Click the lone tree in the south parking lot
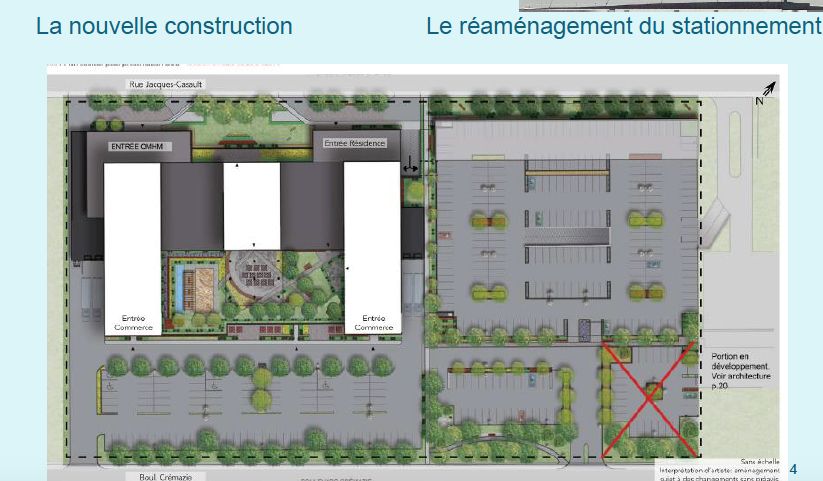This screenshot has height=481, width=823. (x=262, y=379)
